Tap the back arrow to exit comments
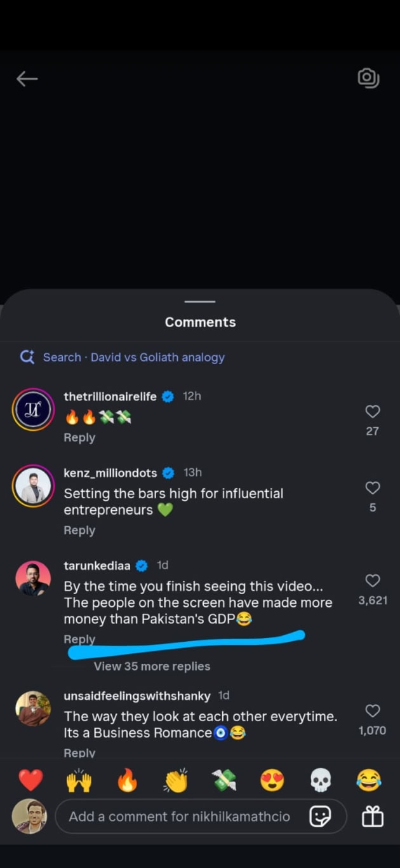This screenshot has width=400, height=868. tap(27, 79)
